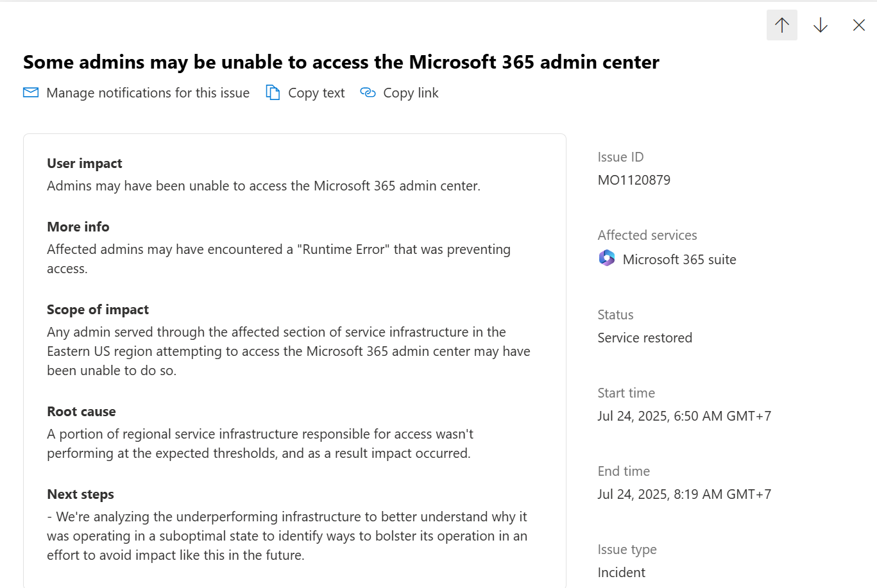Close the issue details panel
The image size is (877, 588).
pos(858,25)
